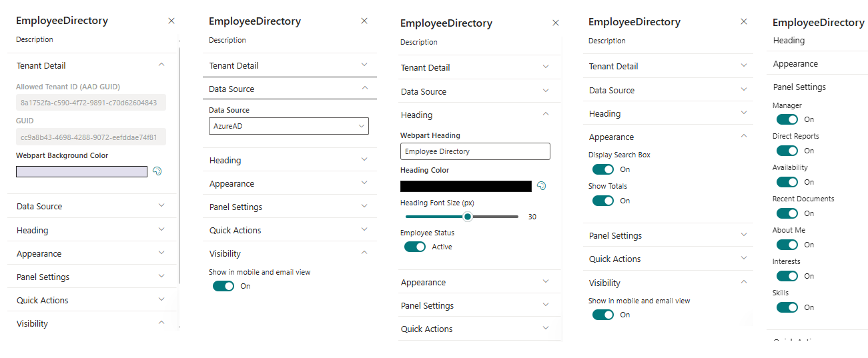Turn off the Show Totals switch

pyautogui.click(x=603, y=201)
